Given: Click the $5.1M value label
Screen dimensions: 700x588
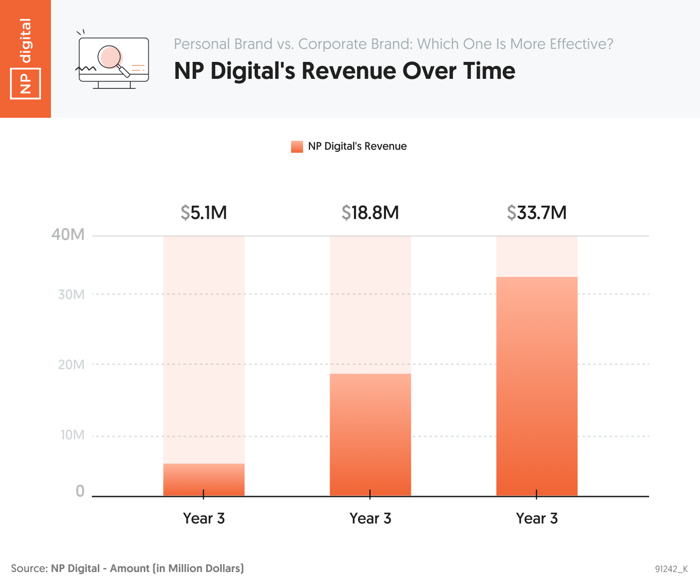Looking at the screenshot, I should click(x=204, y=213).
